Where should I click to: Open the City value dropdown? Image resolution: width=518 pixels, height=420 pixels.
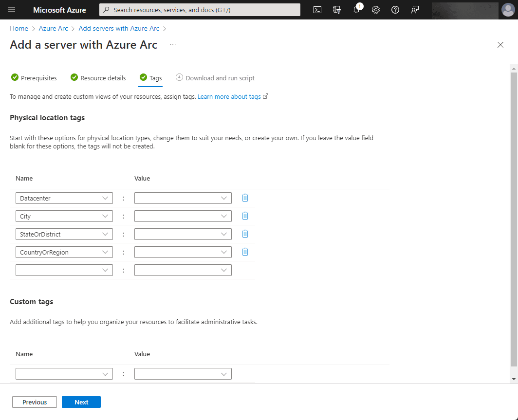pos(183,216)
